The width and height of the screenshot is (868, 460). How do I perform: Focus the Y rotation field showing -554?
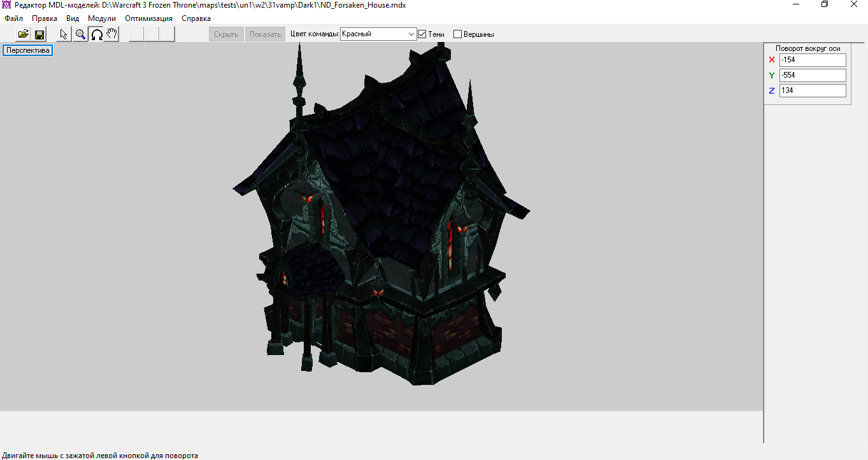tap(813, 75)
